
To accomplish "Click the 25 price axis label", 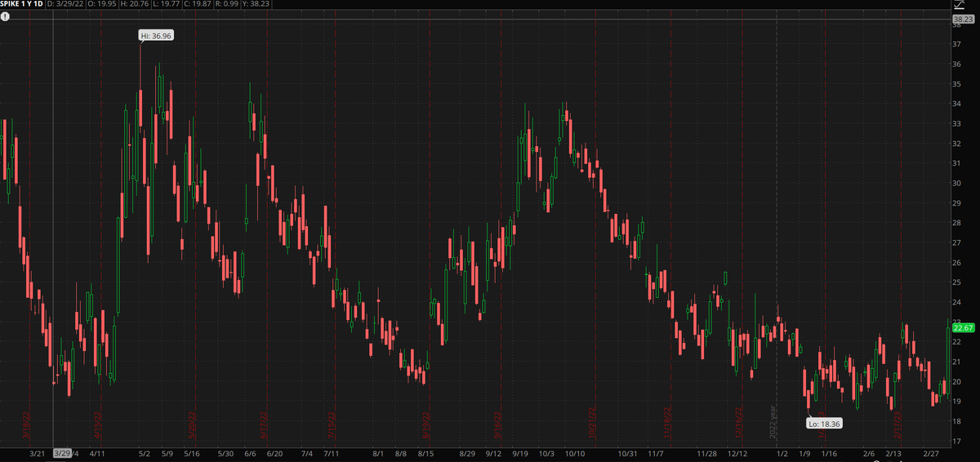I will tap(955, 282).
